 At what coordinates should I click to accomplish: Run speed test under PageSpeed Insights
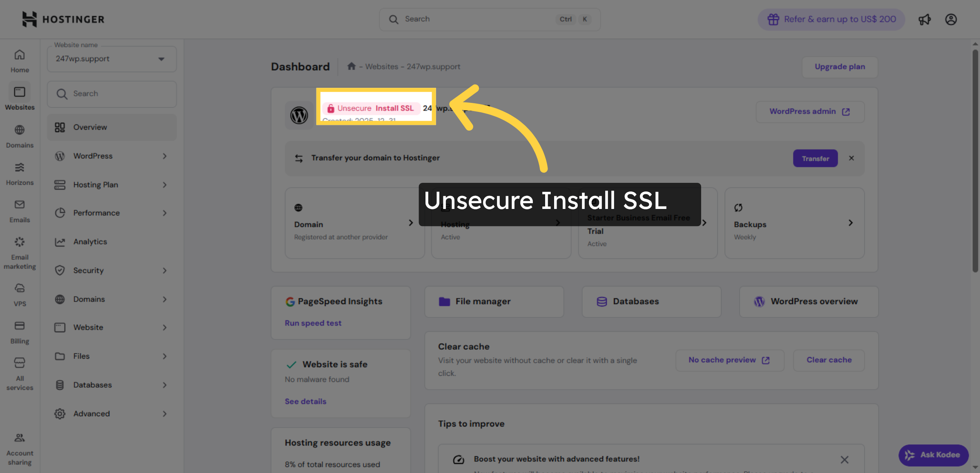pyautogui.click(x=313, y=323)
